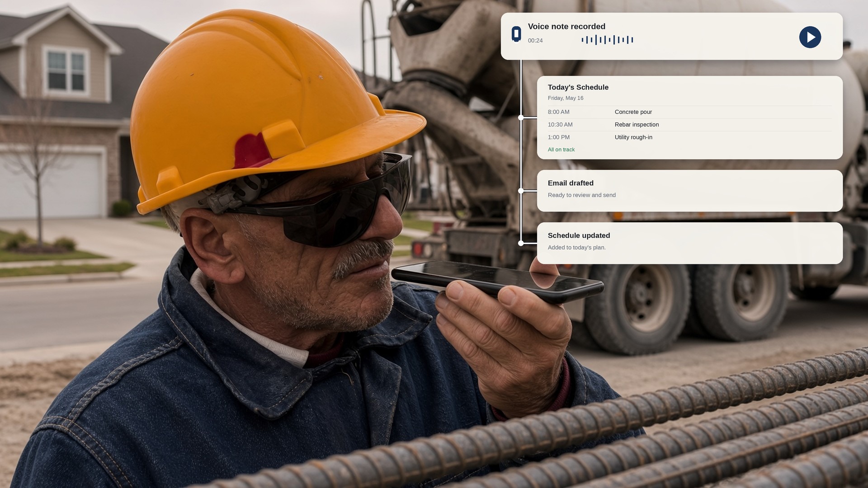
Task: Play the recorded voice note
Action: click(x=810, y=37)
